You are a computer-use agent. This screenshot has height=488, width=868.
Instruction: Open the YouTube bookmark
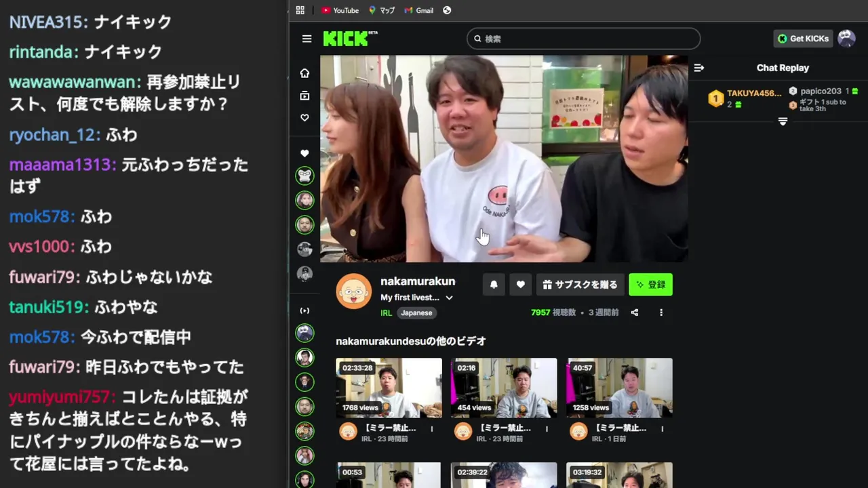[340, 10]
